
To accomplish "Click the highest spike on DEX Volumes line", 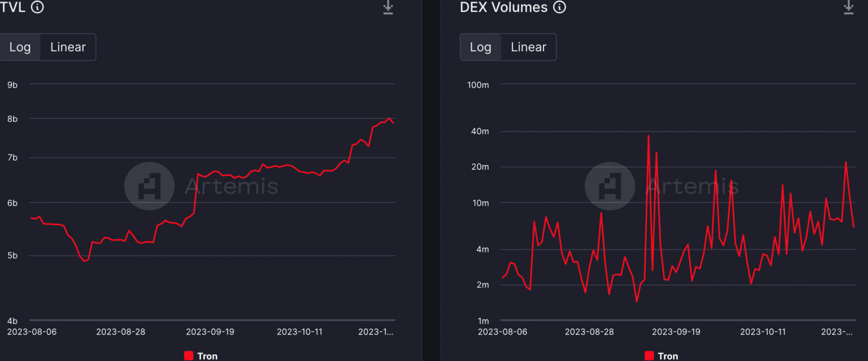I will 648,136.
